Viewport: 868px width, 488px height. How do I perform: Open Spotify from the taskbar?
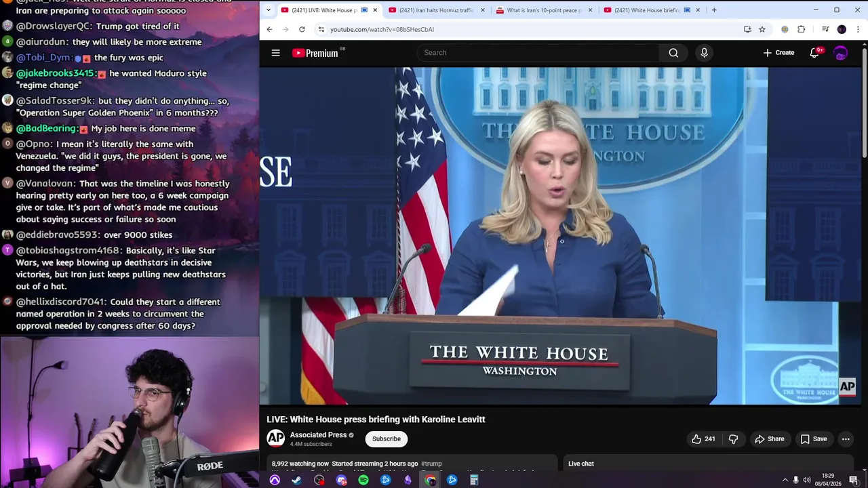[363, 480]
